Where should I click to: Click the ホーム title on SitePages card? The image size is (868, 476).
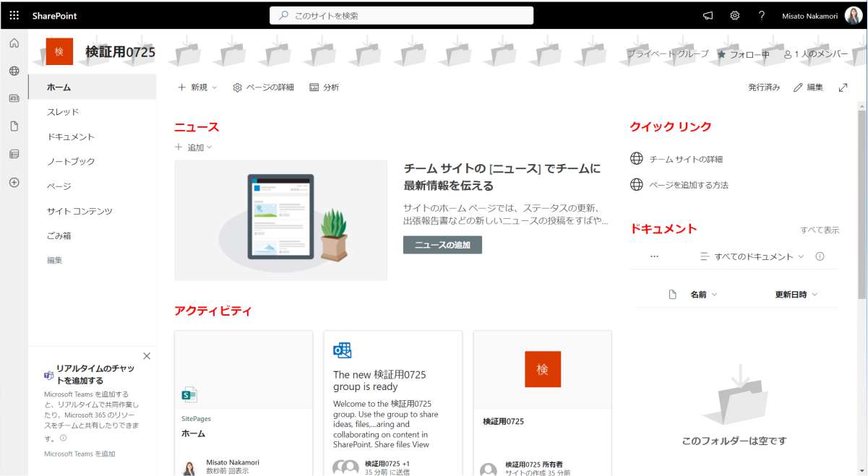(193, 433)
